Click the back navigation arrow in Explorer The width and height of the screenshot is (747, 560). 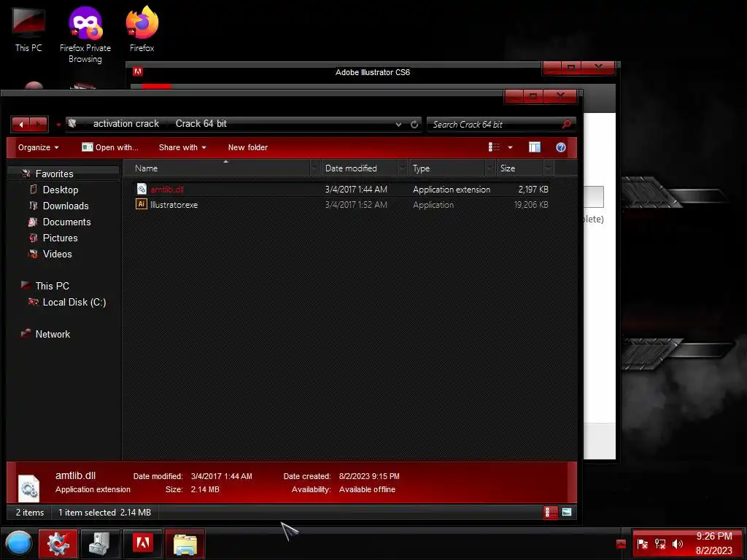tap(21, 124)
